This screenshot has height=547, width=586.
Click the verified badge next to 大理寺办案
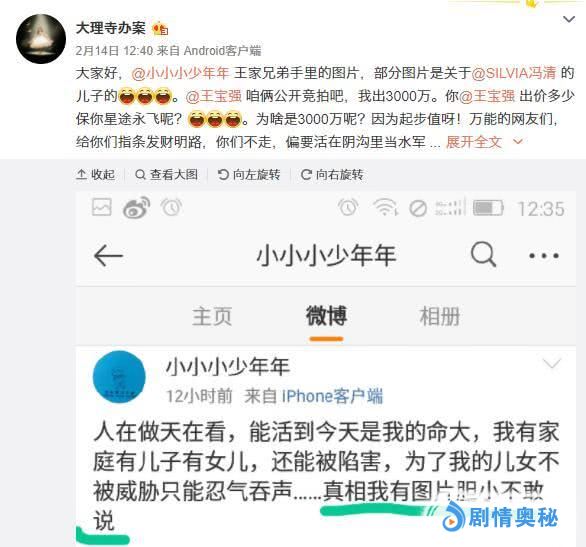[x=160, y=28]
